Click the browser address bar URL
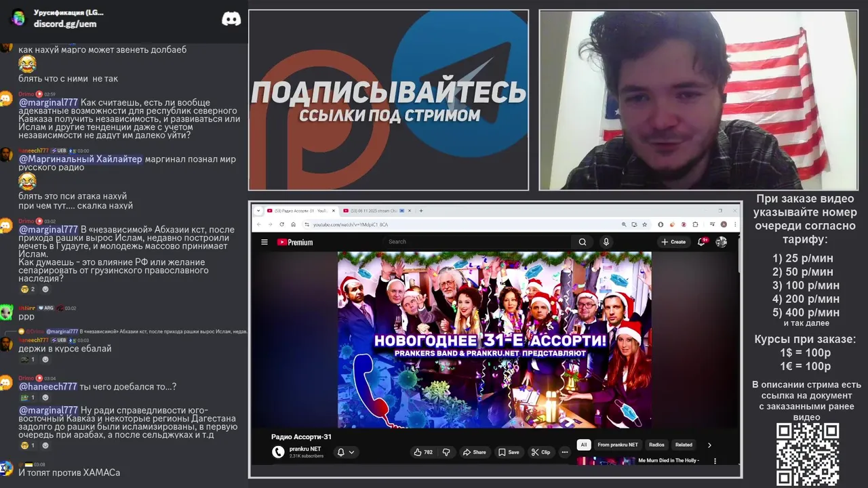 (x=351, y=224)
